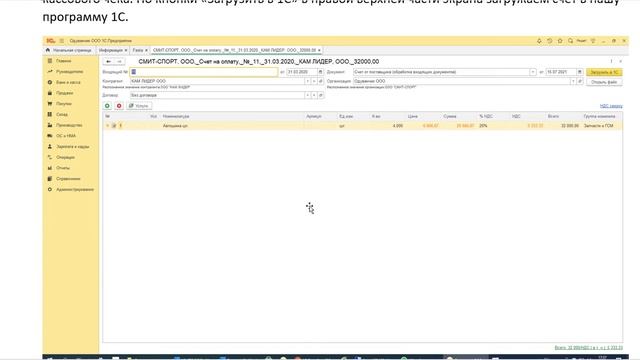Switch to Начальная страница tab
The width and height of the screenshot is (640, 360).
(69, 50)
